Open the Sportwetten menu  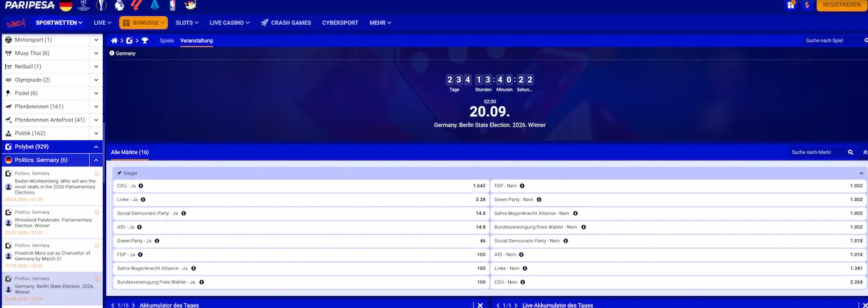(59, 23)
